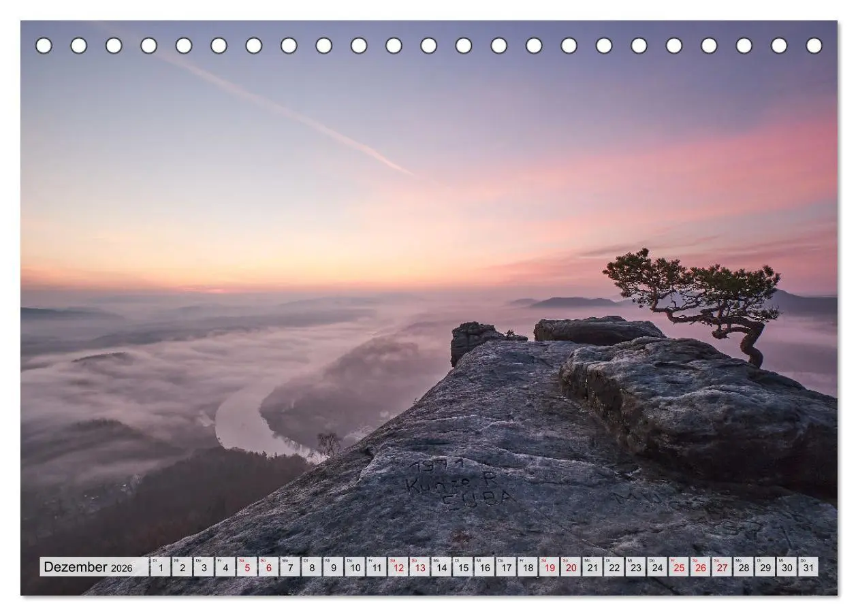The height and width of the screenshot is (616, 858).
Task: Pick day 7 (Mo) in calendar strip
Action: click(x=289, y=567)
